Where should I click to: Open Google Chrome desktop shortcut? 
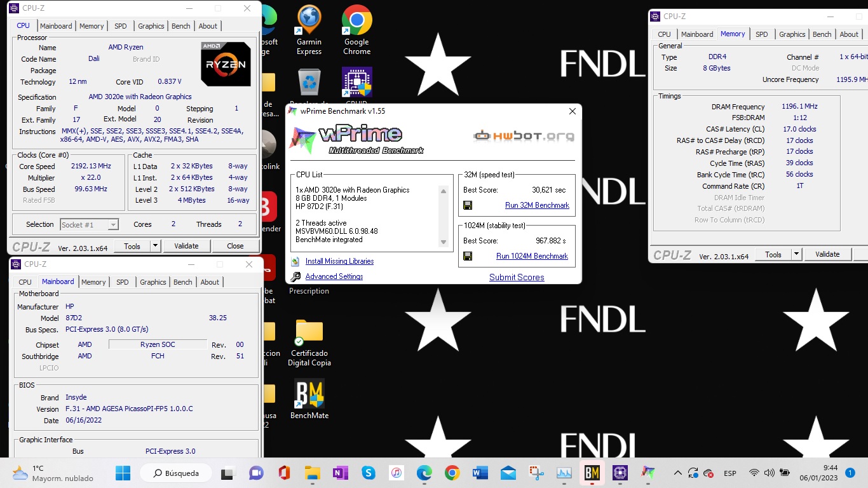point(356,30)
